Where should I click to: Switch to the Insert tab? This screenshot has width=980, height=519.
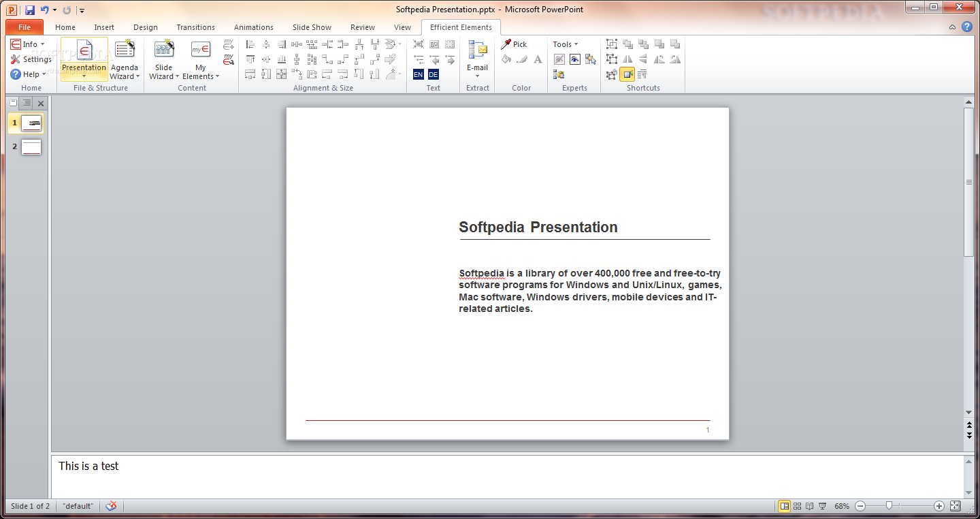coord(104,27)
